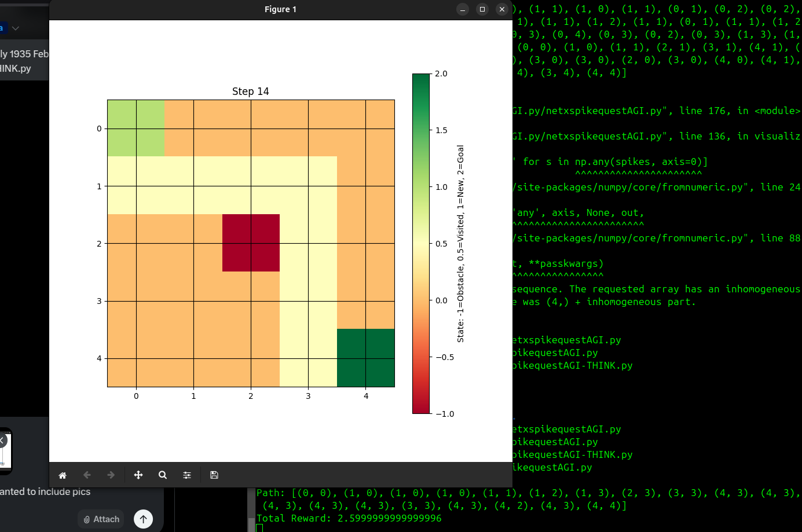Select the zoom-to-rectangle magnifier tool
This screenshot has width=802, height=532.
click(x=163, y=475)
